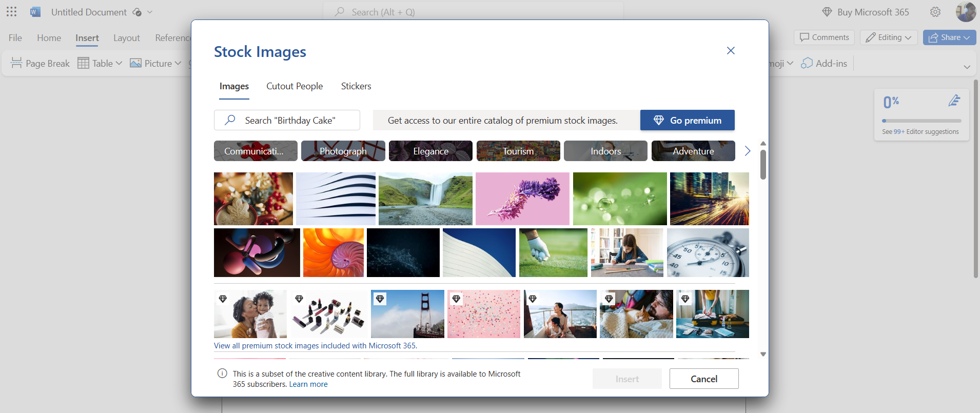Screen dimensions: 980x413
Task: Click the user profile avatar
Action: pyautogui.click(x=965, y=12)
